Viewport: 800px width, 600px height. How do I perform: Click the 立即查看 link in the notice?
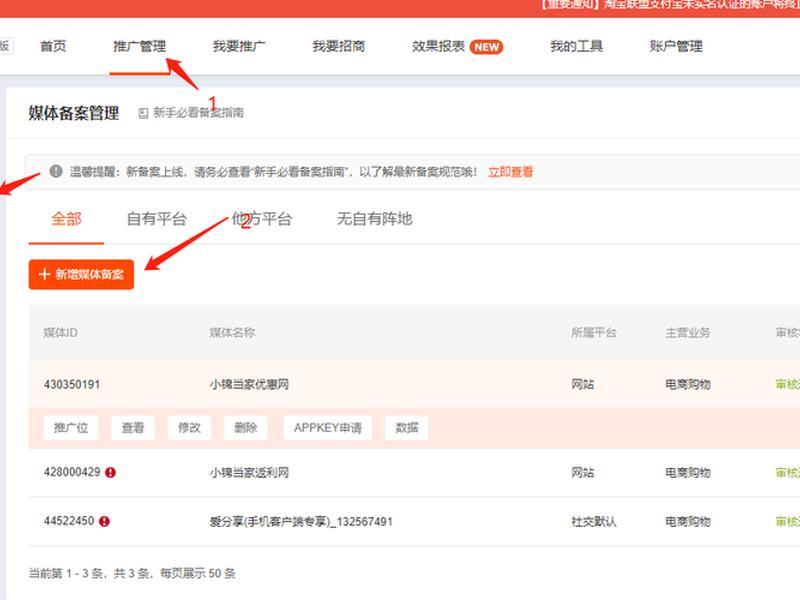click(x=510, y=172)
